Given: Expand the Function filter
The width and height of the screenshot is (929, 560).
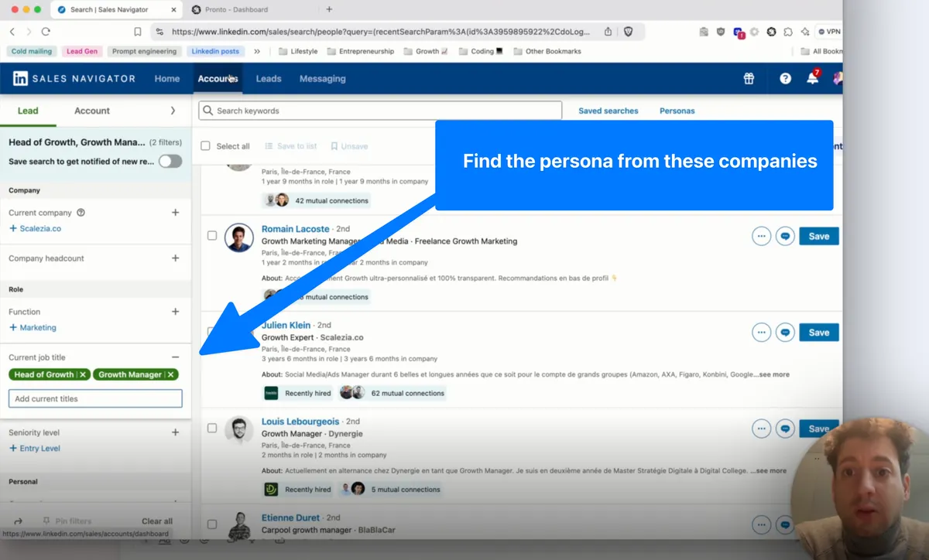Looking at the screenshot, I should click(175, 312).
